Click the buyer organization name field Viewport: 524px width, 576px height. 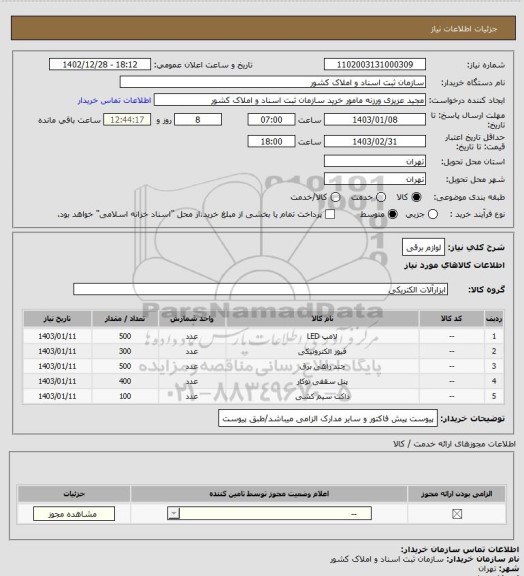click(x=273, y=82)
